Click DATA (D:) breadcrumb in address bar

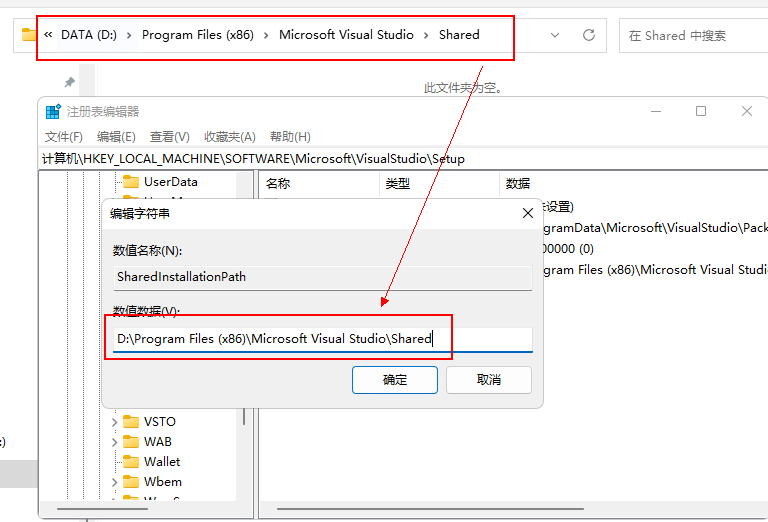click(x=89, y=35)
